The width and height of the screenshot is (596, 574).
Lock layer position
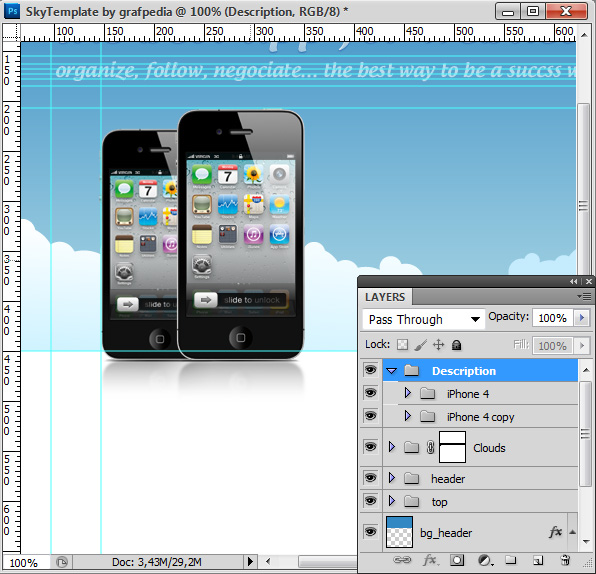click(x=438, y=345)
